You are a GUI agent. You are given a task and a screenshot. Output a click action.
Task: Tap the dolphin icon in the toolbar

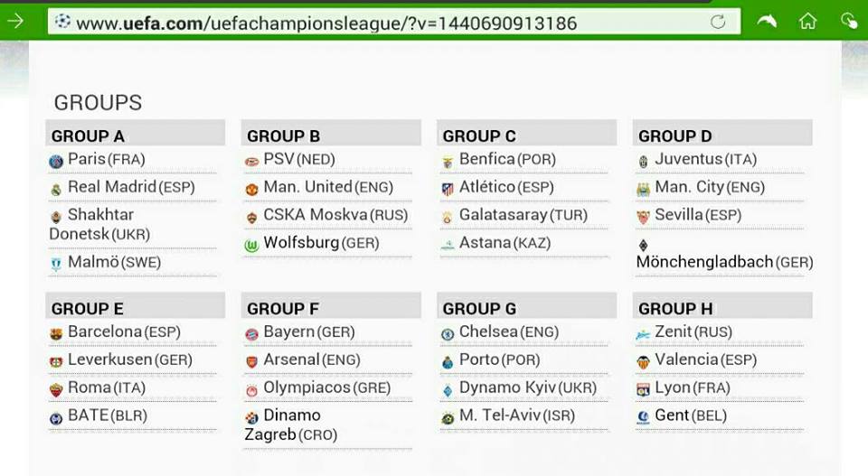pos(767,21)
